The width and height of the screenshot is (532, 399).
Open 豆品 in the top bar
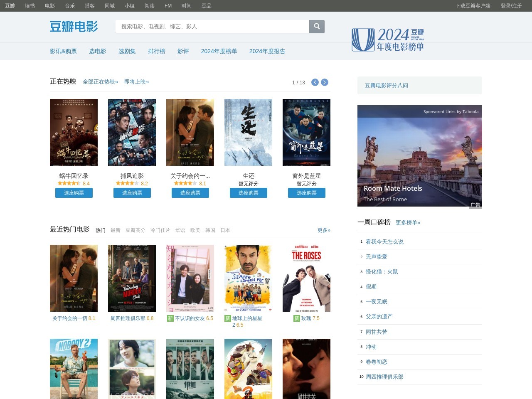tap(207, 6)
